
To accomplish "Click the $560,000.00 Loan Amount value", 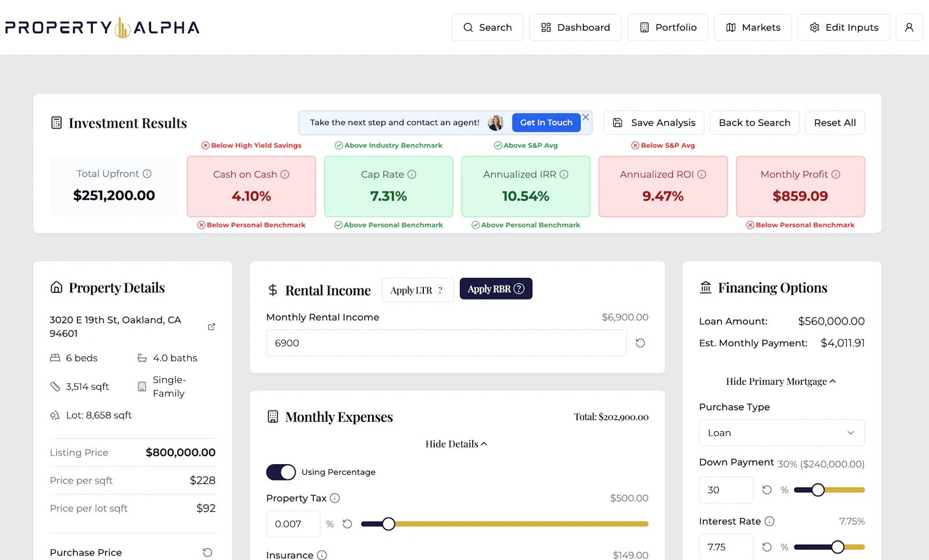I will tap(831, 321).
